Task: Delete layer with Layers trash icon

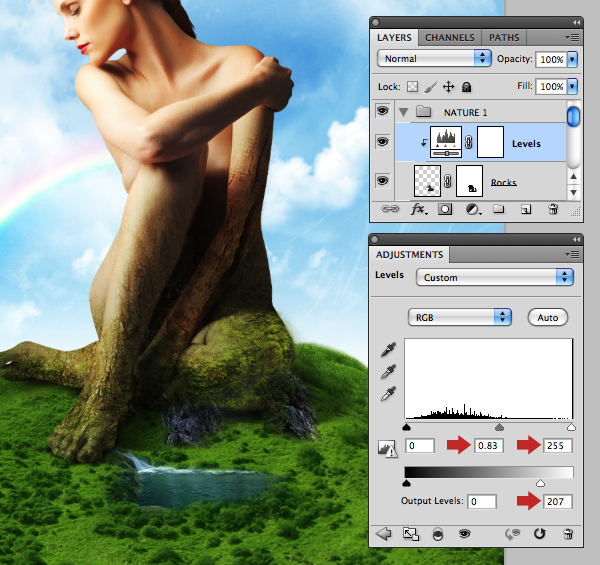Action: pos(553,209)
